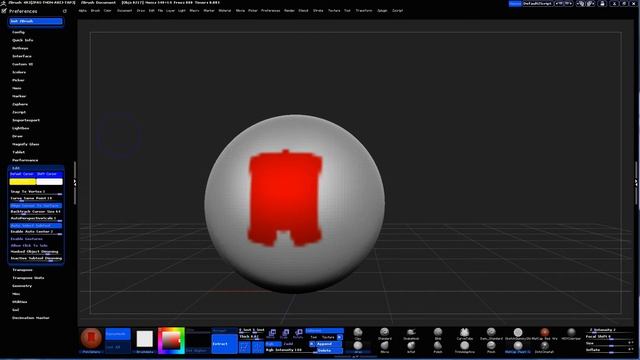Click the Extract button
640x360 pixels.
point(224,344)
